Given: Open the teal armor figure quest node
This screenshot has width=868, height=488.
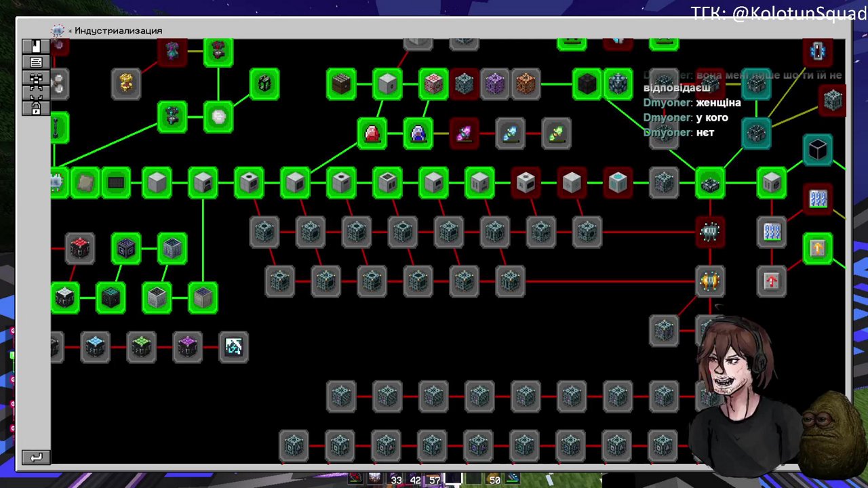Looking at the screenshot, I should (172, 117).
